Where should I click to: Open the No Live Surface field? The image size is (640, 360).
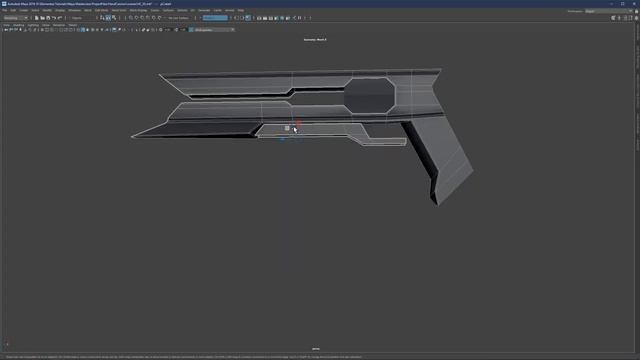(178, 18)
